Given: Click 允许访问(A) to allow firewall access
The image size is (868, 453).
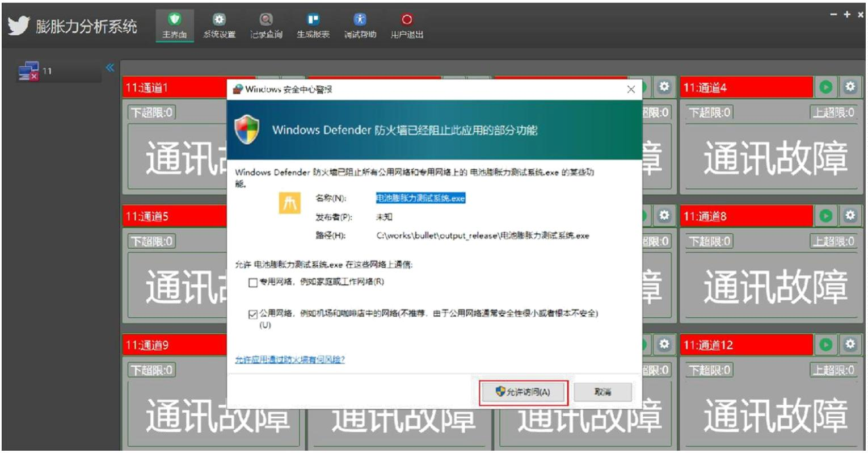Looking at the screenshot, I should [x=522, y=391].
